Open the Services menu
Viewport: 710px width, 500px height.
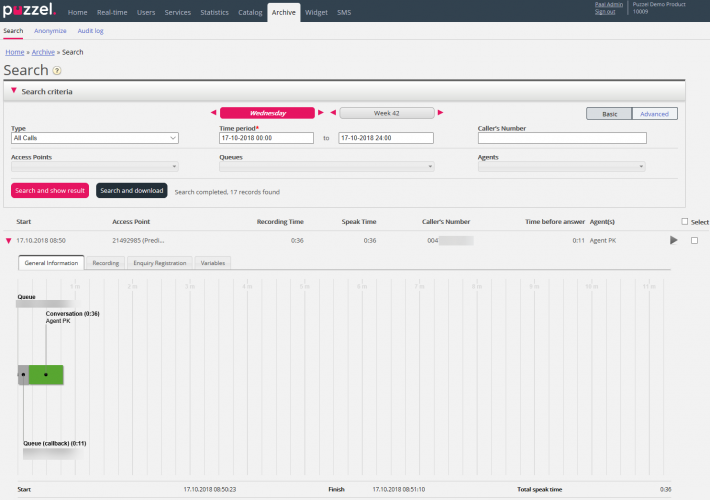pyautogui.click(x=178, y=12)
